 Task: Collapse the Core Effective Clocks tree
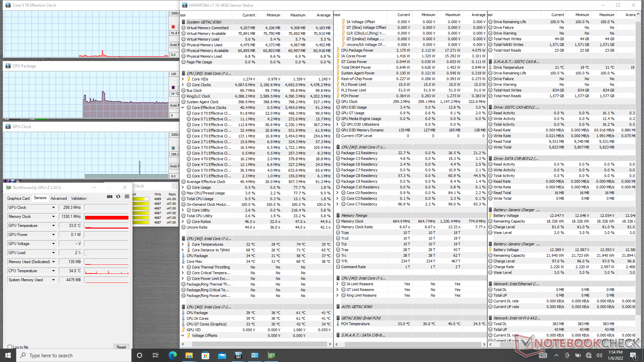183,108
